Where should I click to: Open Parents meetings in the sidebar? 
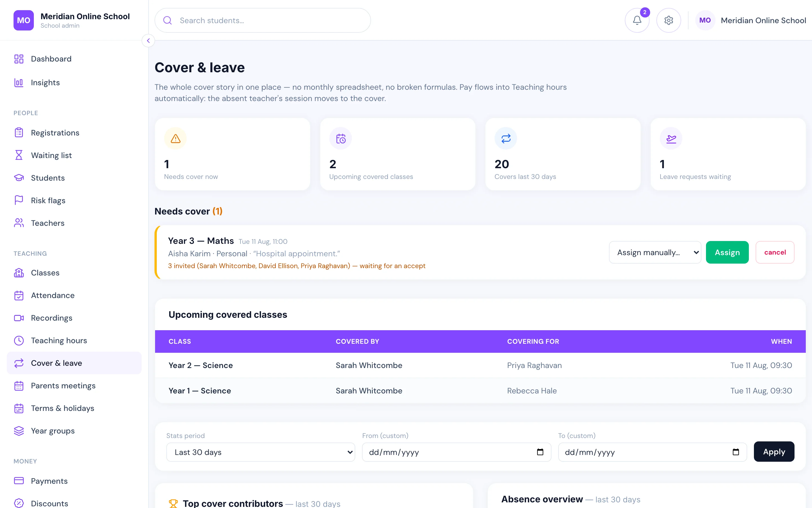(74, 386)
